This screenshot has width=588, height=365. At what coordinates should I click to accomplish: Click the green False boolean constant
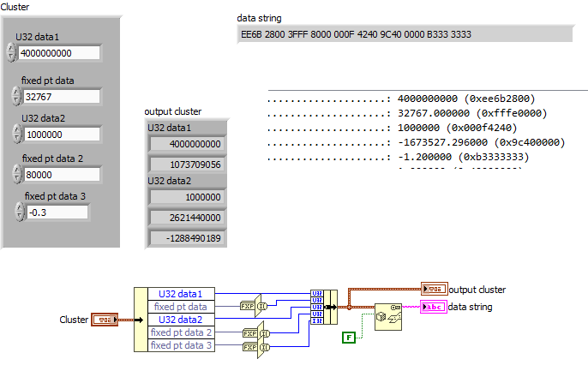349,338
